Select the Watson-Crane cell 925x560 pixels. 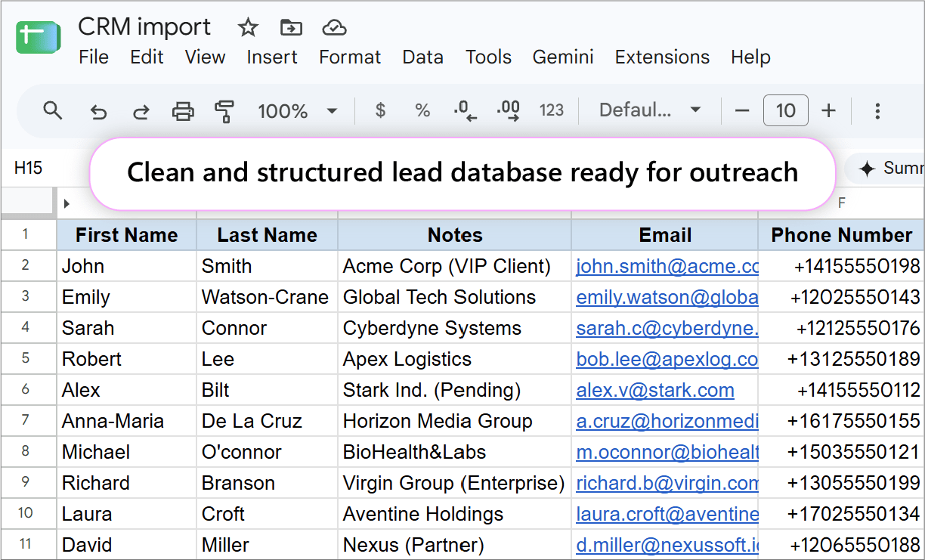point(267,297)
